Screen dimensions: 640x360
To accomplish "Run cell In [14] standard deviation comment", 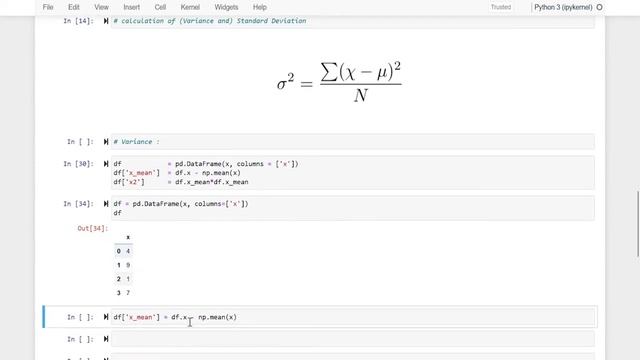I will point(106,21).
